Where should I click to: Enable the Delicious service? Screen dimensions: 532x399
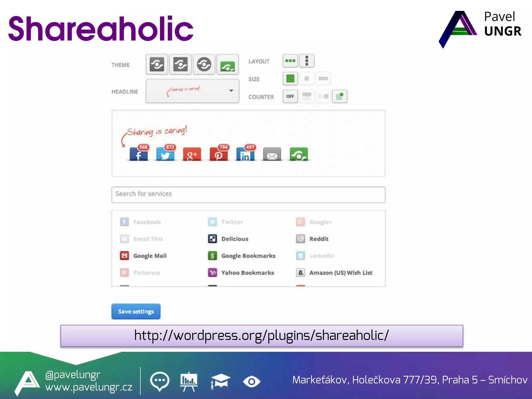coord(235,239)
